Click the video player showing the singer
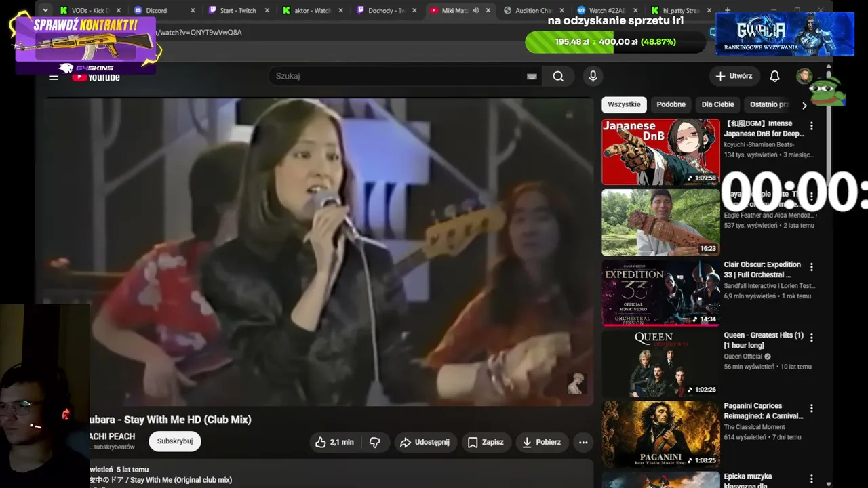This screenshot has height=488, width=868. (319, 252)
